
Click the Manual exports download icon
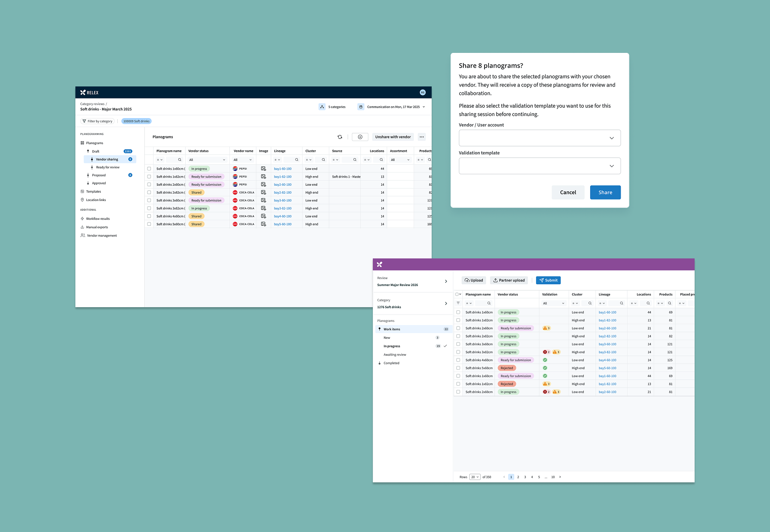point(82,227)
